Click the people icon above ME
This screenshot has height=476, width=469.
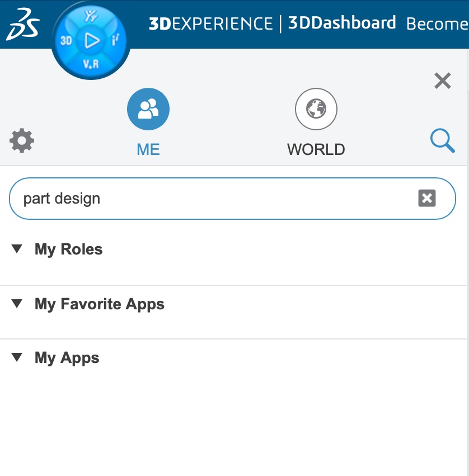tap(148, 109)
